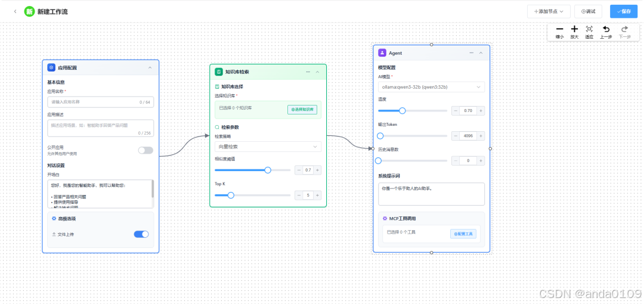Image resolution: width=644 pixels, height=304 pixels.
Task: Click the 文件上传 upload icon
Action: (54, 234)
